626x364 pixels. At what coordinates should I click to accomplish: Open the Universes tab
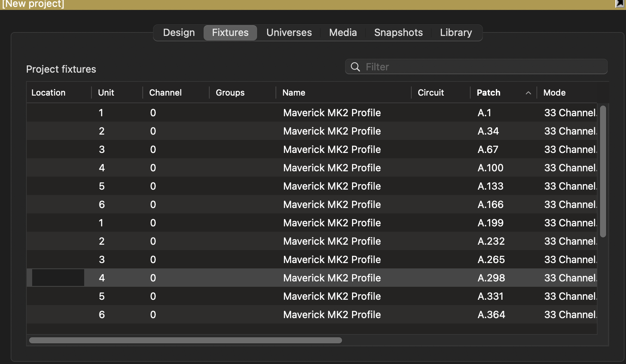289,32
